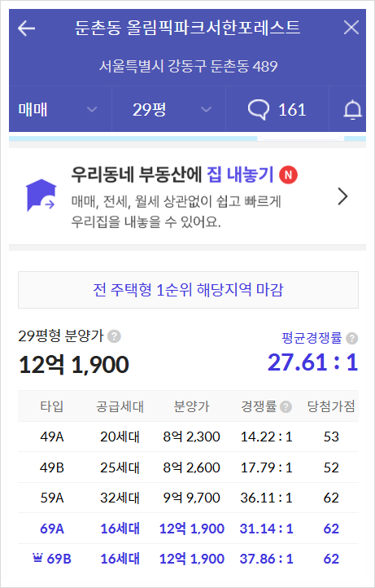Click help icon in 경쟁률 column header
This screenshot has height=588, width=375.
(286, 407)
